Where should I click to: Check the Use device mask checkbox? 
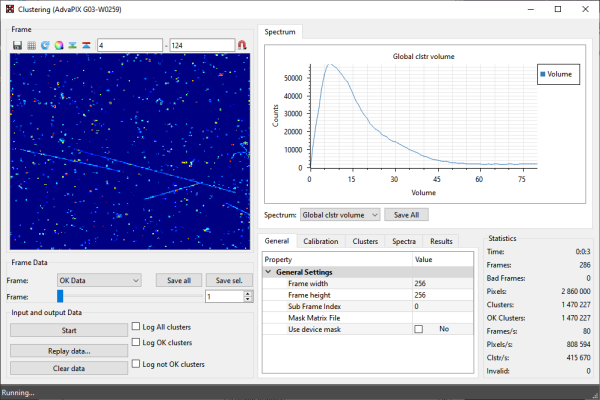(419, 329)
